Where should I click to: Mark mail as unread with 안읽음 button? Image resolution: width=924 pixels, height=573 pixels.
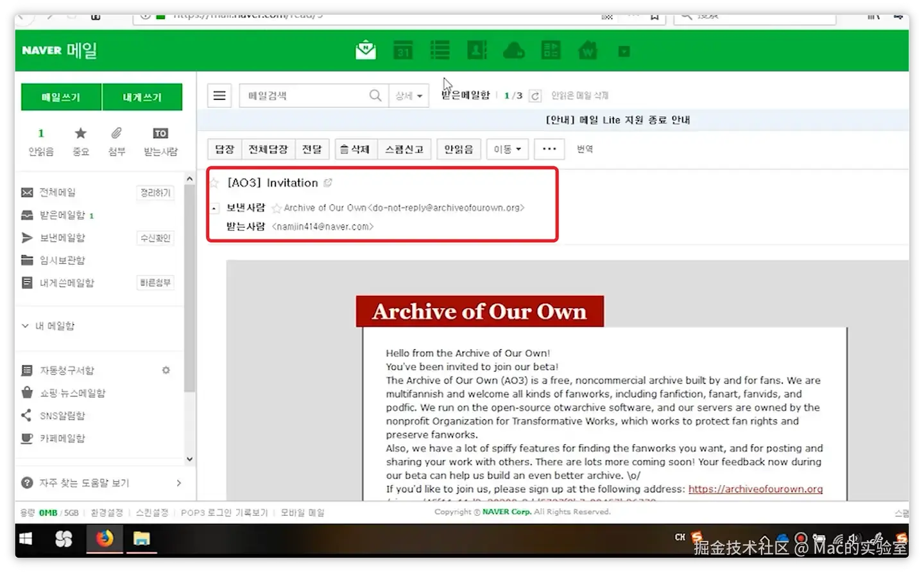pyautogui.click(x=459, y=149)
